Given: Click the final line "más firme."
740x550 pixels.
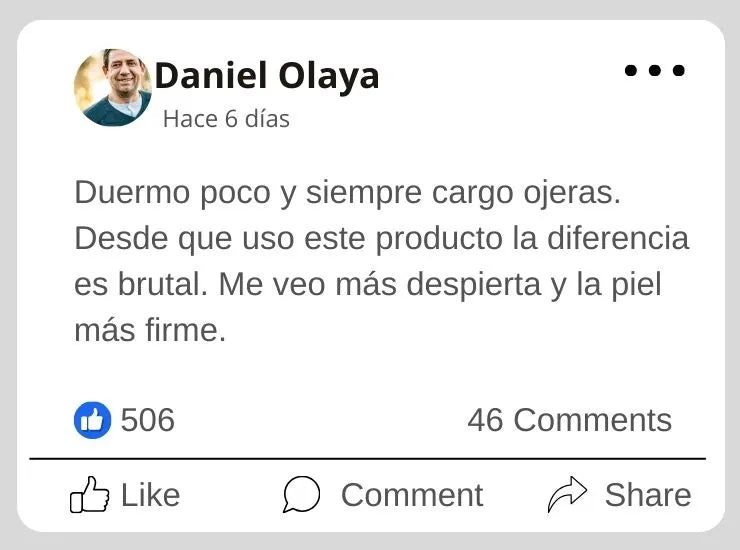Looking at the screenshot, I should (x=150, y=331).
